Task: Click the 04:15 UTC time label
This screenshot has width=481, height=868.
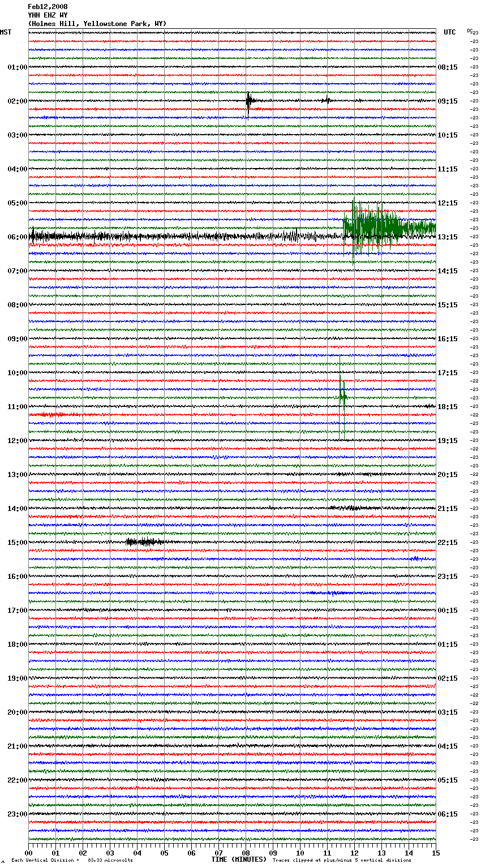Action: tap(448, 746)
